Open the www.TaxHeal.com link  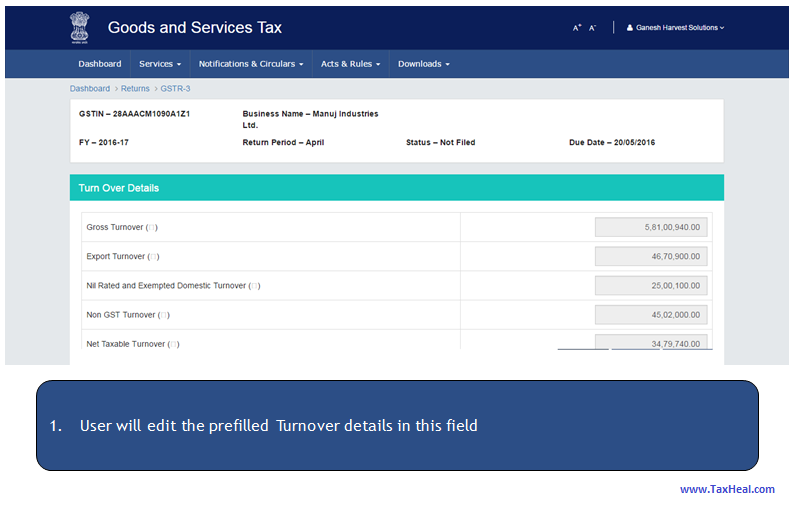click(727, 489)
